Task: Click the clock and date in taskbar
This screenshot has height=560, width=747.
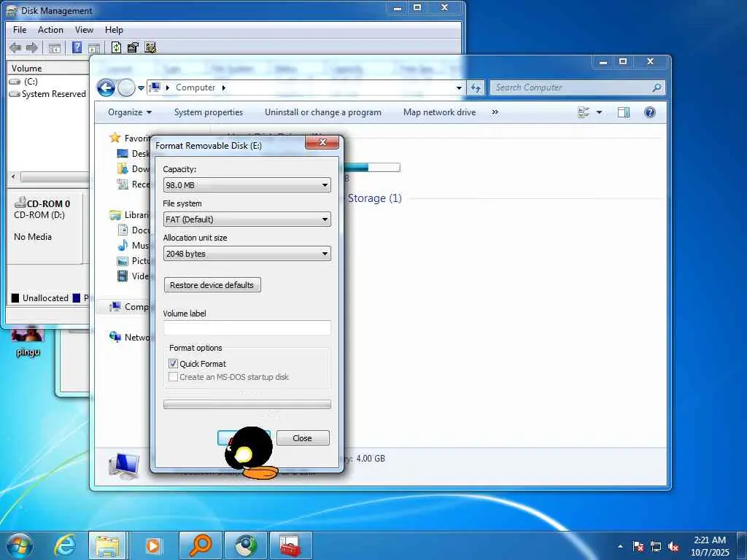Action: click(709, 546)
